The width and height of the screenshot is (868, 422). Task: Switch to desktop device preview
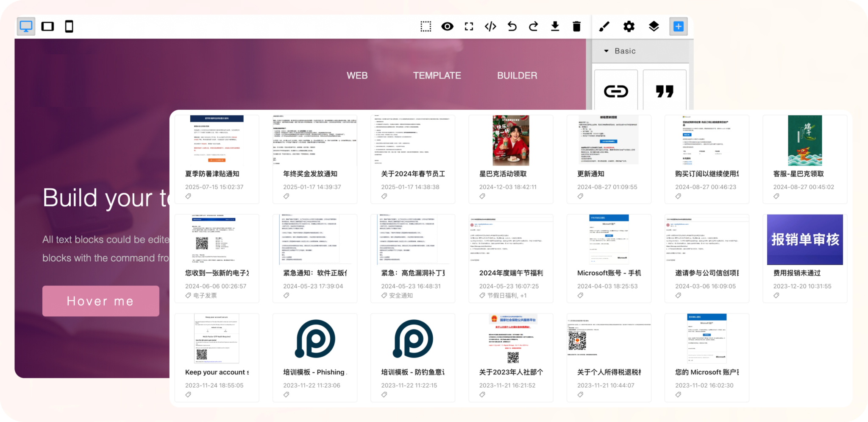pyautogui.click(x=26, y=26)
